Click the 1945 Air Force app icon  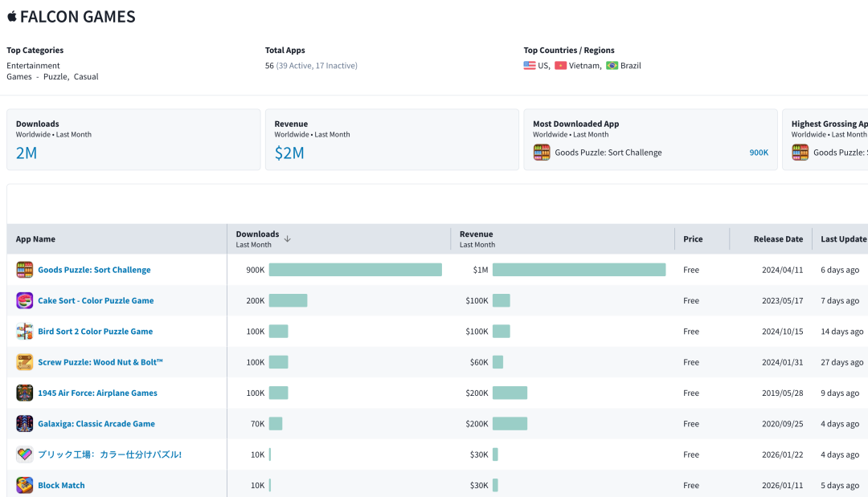[x=24, y=393]
